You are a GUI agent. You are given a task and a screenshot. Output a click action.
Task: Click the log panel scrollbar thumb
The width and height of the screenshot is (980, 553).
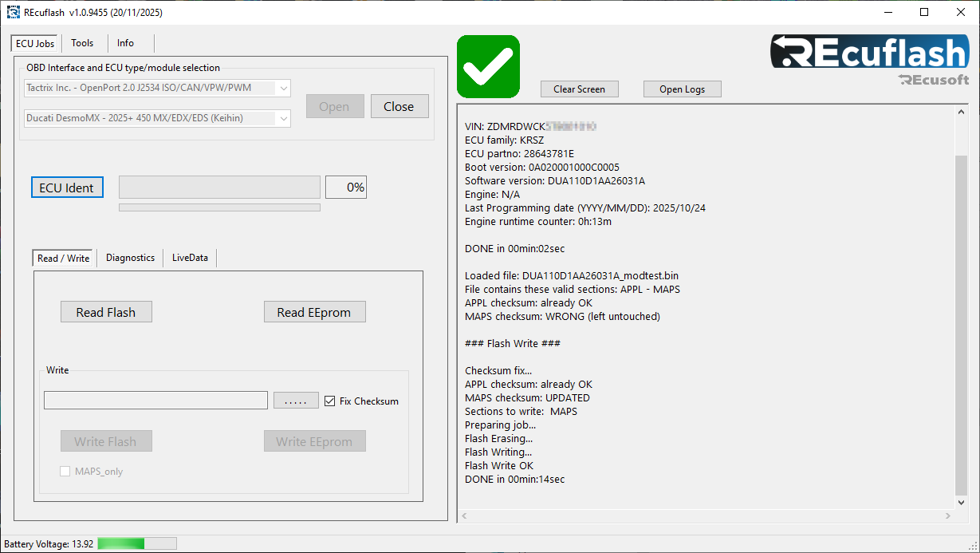tap(961, 325)
